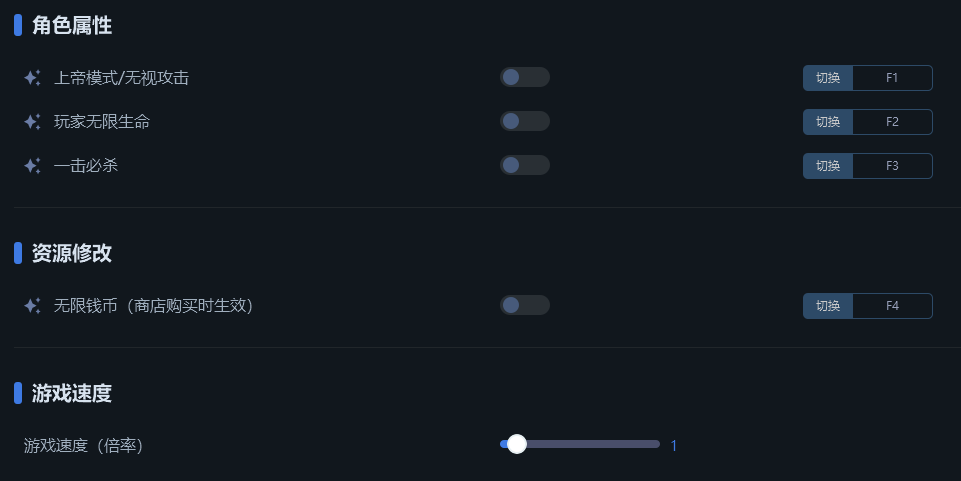Select the F4 hotkey field
The image size is (961, 481).
pyautogui.click(x=892, y=306)
